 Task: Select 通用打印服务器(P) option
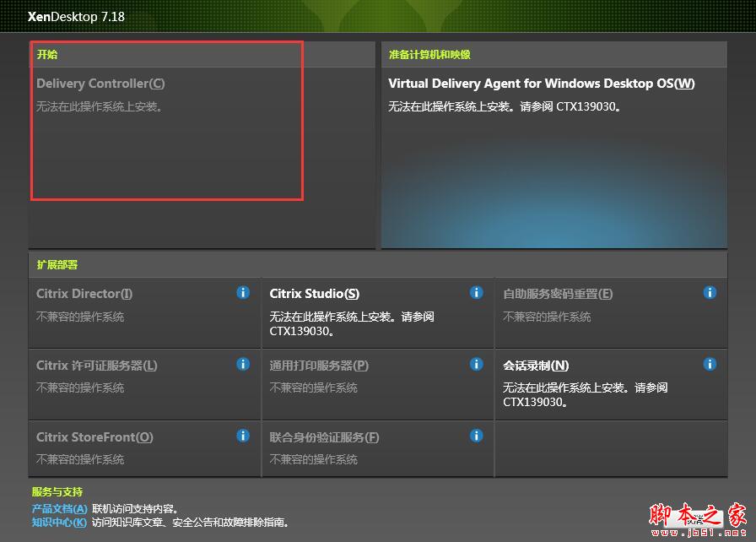[x=319, y=366]
